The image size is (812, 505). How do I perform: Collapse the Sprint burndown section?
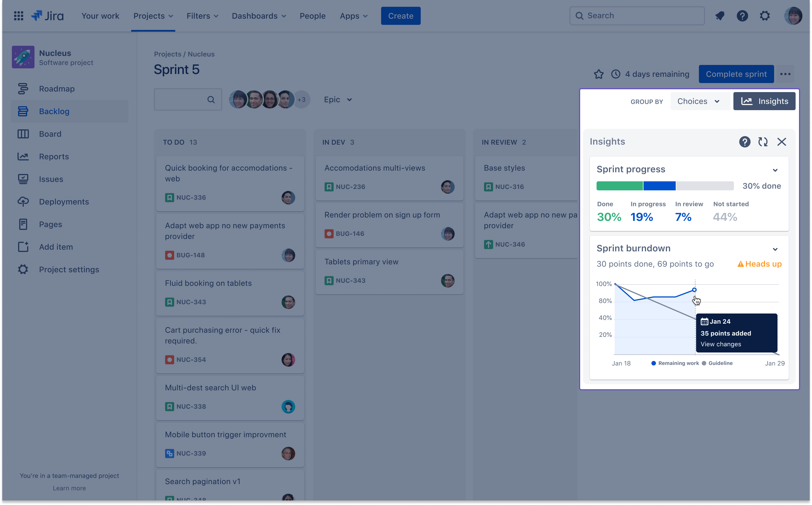click(x=775, y=249)
